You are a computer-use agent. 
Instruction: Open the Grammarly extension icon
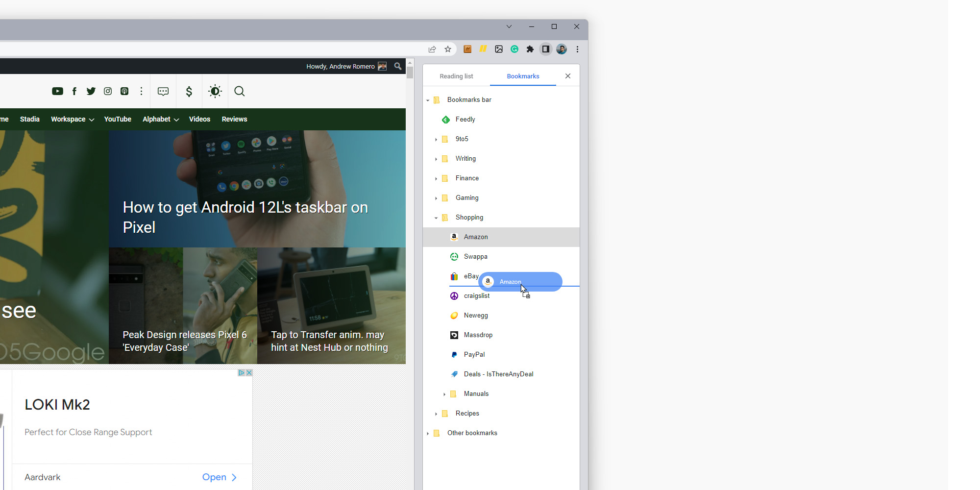click(x=514, y=49)
